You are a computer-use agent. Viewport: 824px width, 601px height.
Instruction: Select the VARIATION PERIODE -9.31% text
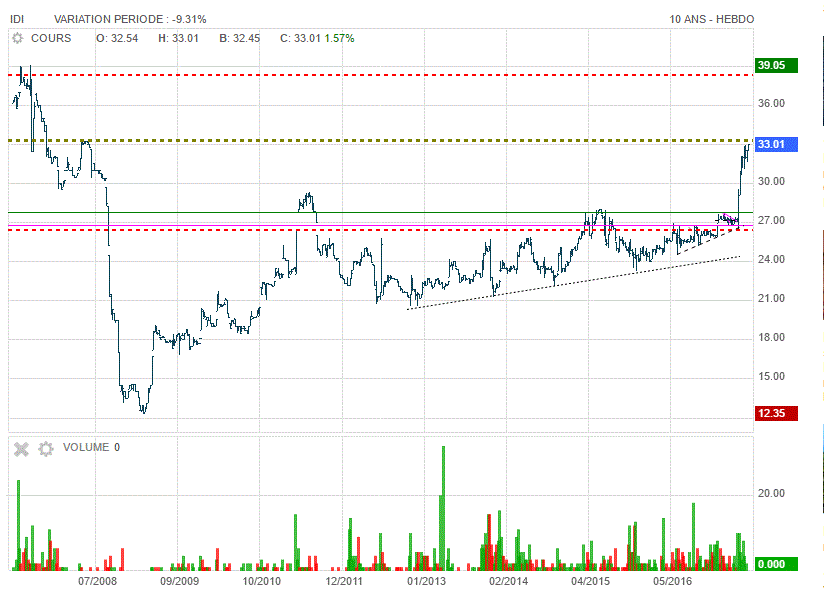point(130,19)
